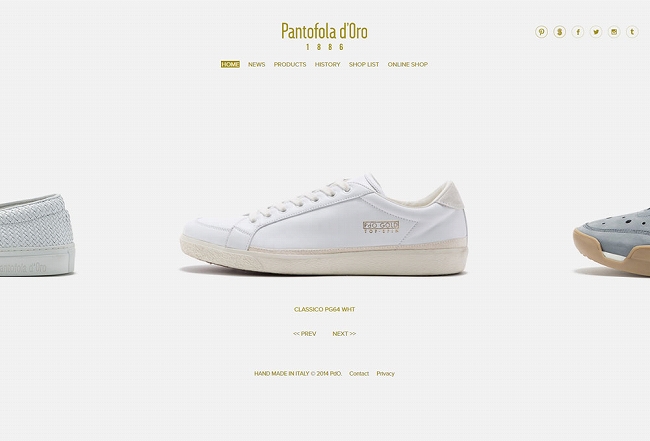Screen dimensions: 650x441
Task: Visit the ONLINE SHOP link
Action: coord(408,65)
